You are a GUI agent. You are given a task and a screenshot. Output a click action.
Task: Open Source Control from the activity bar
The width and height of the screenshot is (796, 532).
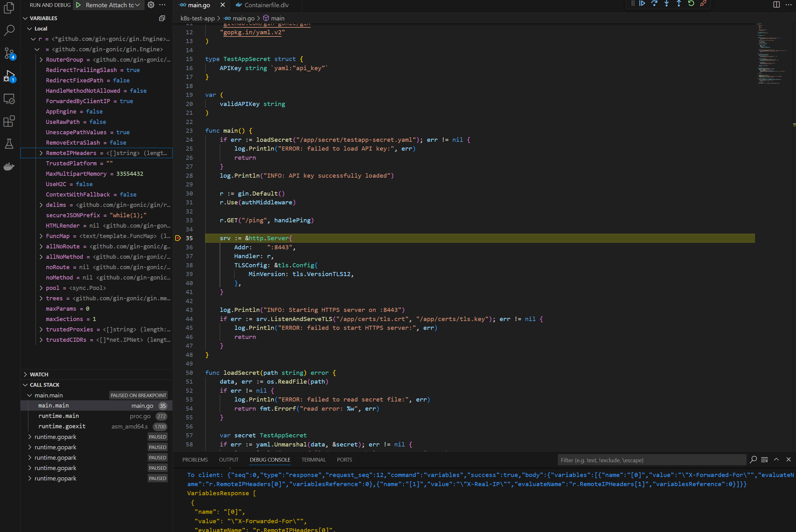pyautogui.click(x=9, y=53)
